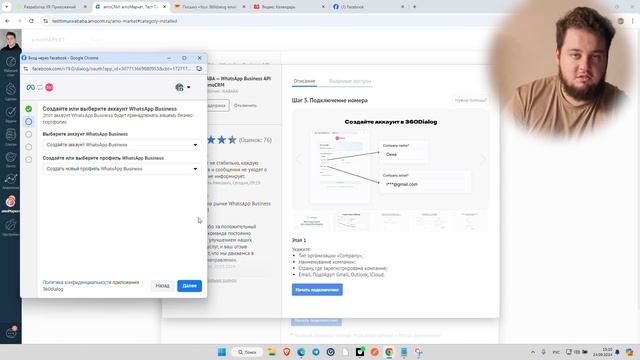Select the third step circle in dialog
The image size is (640, 360).
[x=29, y=134]
